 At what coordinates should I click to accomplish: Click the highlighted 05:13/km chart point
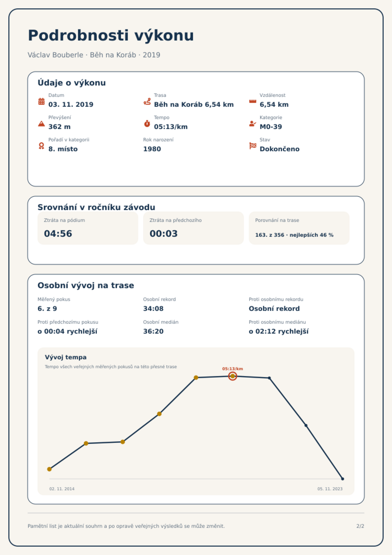click(x=233, y=376)
